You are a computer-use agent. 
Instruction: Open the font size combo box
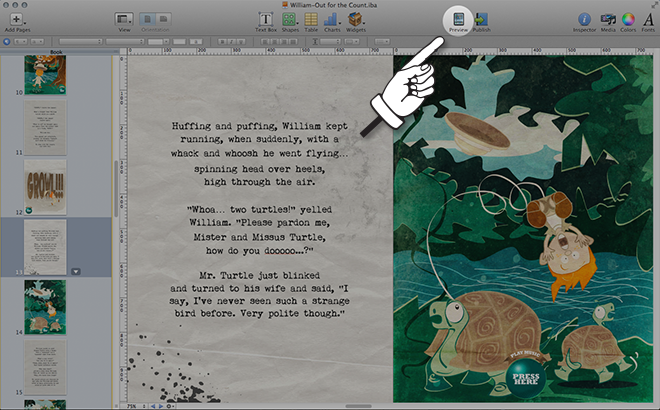coord(158,41)
